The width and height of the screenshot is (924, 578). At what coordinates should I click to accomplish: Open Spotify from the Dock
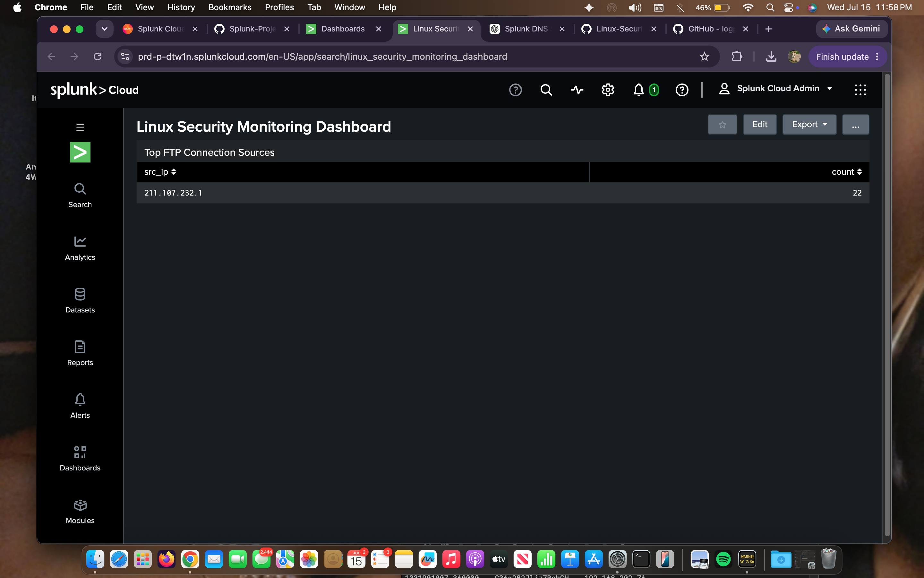(723, 559)
